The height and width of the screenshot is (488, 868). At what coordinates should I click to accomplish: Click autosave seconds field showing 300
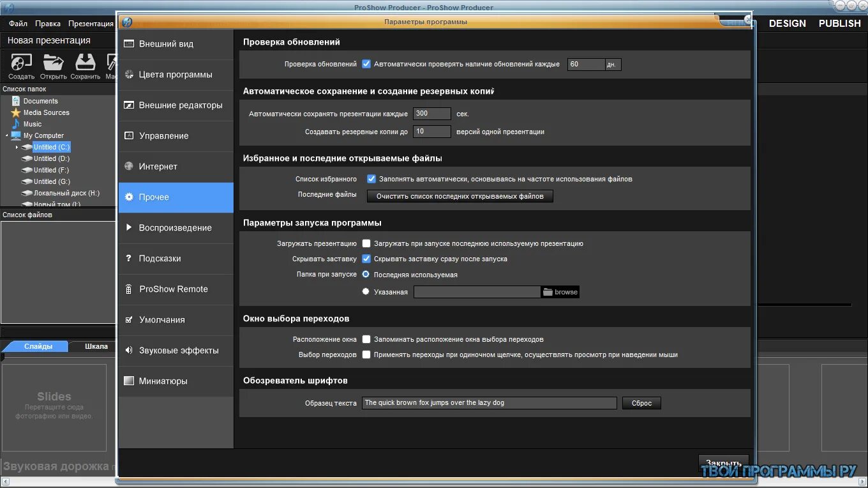432,114
